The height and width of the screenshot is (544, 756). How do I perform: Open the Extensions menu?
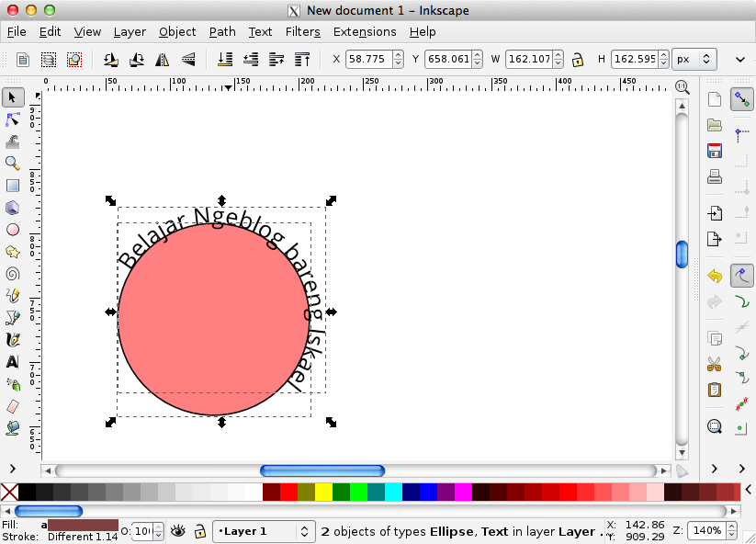[x=365, y=32]
